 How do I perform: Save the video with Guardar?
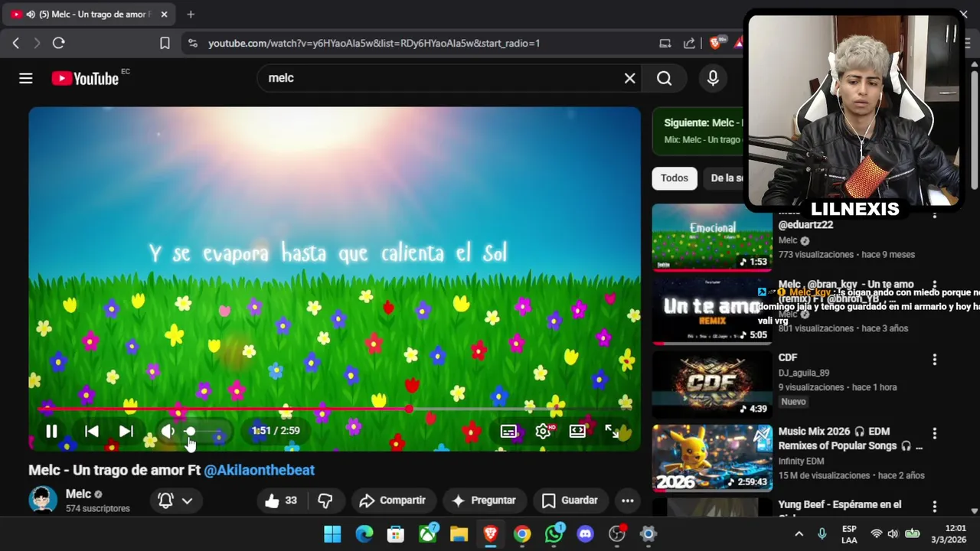pos(570,500)
